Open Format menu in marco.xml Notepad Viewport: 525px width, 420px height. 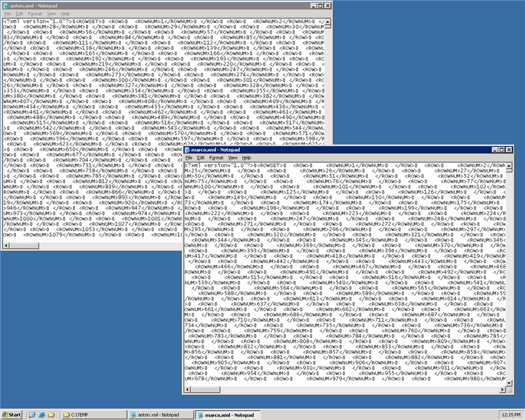coord(216,157)
